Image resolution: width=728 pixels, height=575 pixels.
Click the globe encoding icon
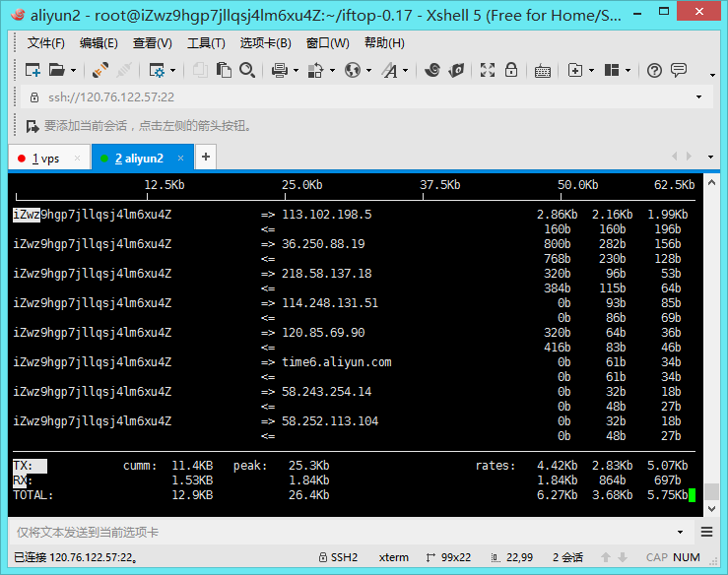tap(353, 71)
